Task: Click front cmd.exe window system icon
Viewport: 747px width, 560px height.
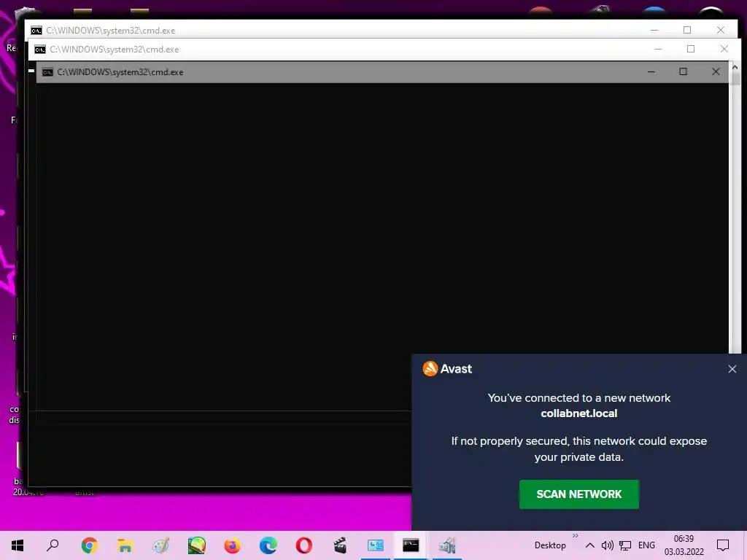Action: coord(47,72)
